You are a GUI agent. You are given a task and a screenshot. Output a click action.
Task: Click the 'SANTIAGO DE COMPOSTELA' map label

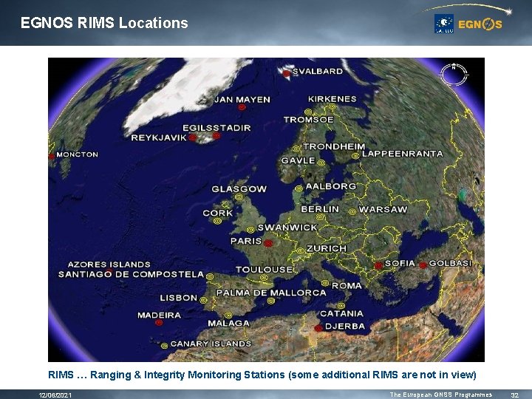[131, 274]
